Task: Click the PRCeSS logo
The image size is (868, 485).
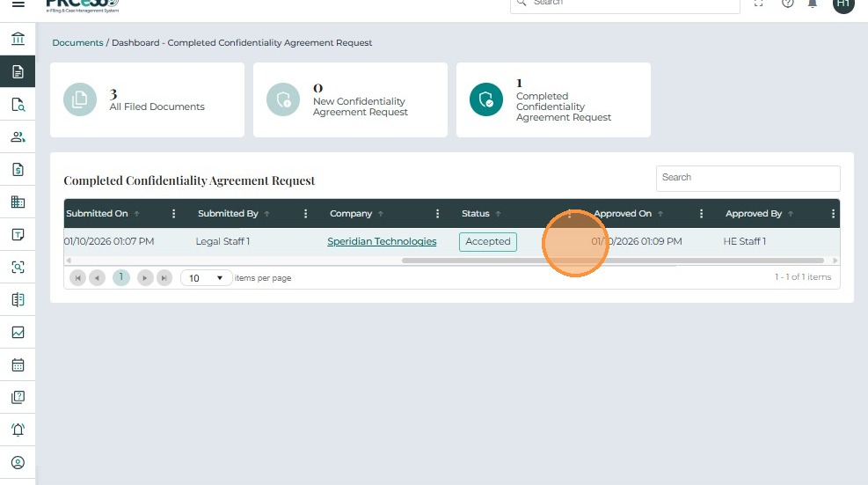Action: [83, 5]
